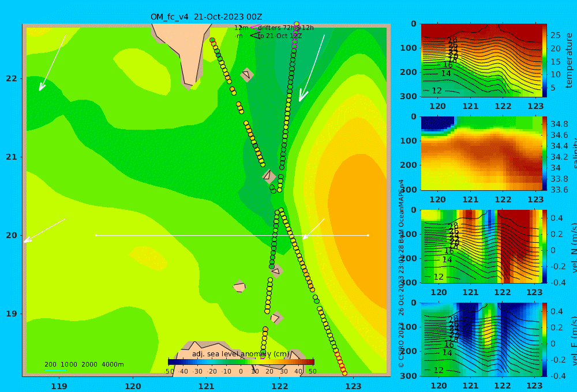Click the 34.8 value on the salinity colorbar
577x392 pixels.
click(x=559, y=124)
